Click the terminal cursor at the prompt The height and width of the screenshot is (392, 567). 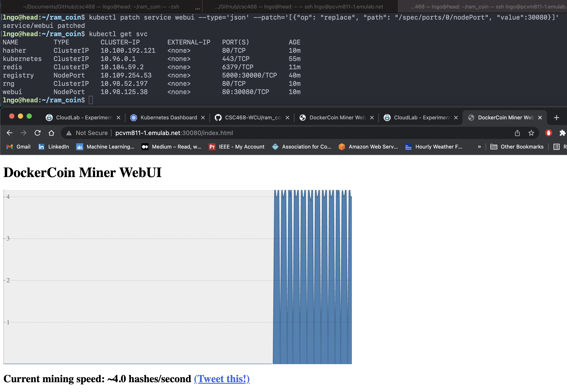[x=91, y=100]
